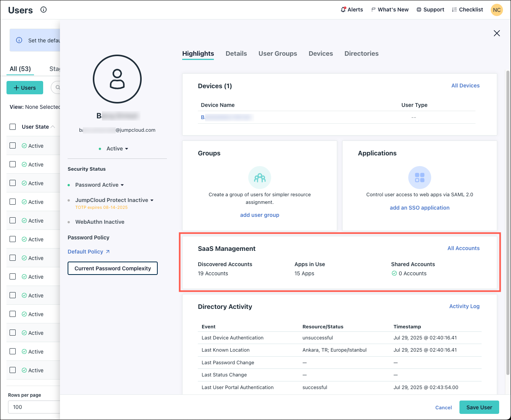Click the NC account avatar
Viewport: 511px width, 420px height.
[x=496, y=10]
